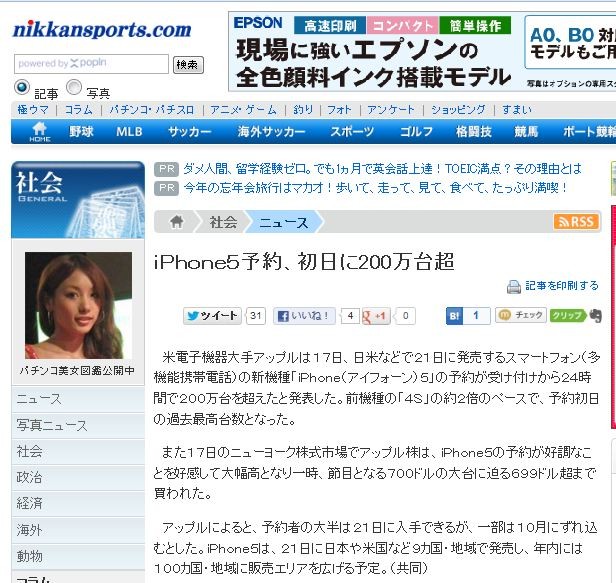Open the 競馬 navigation tab

[526, 132]
